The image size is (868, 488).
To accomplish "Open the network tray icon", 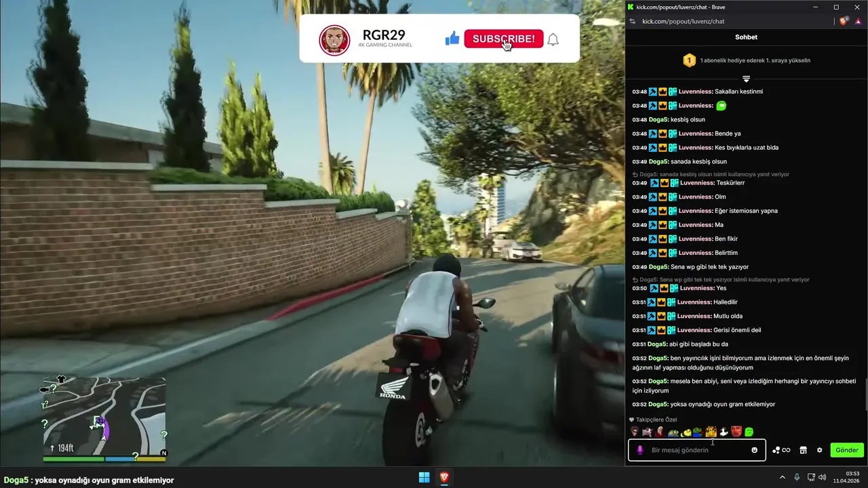I will 810,478.
